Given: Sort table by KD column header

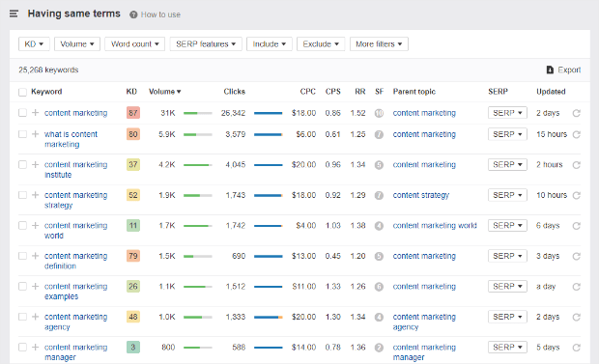Looking at the screenshot, I should click(131, 92).
